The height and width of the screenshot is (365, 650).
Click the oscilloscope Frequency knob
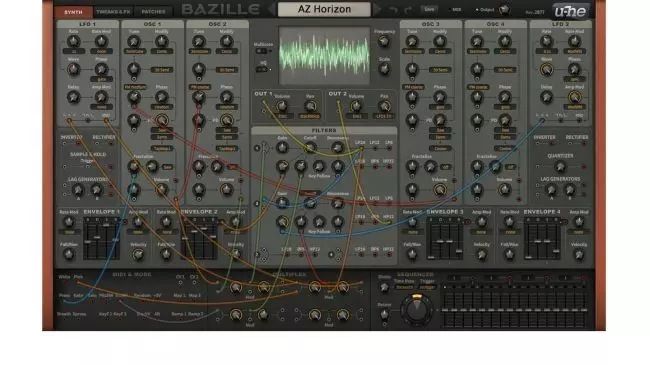pyautogui.click(x=384, y=41)
